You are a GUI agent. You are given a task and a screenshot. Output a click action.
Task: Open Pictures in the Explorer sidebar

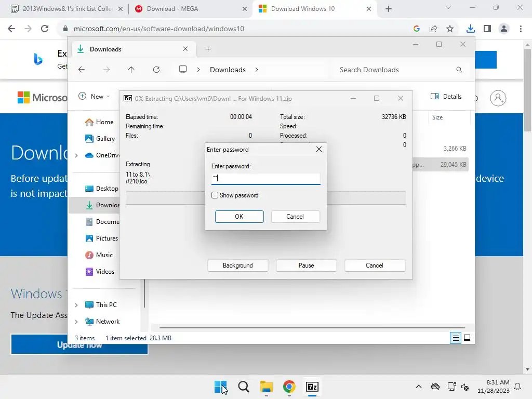tap(101, 238)
